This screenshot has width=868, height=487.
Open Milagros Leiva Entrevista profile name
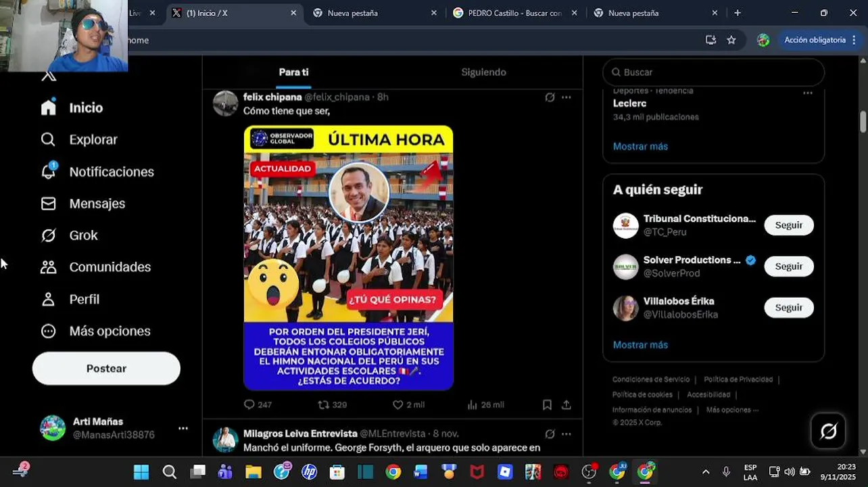pos(300,434)
